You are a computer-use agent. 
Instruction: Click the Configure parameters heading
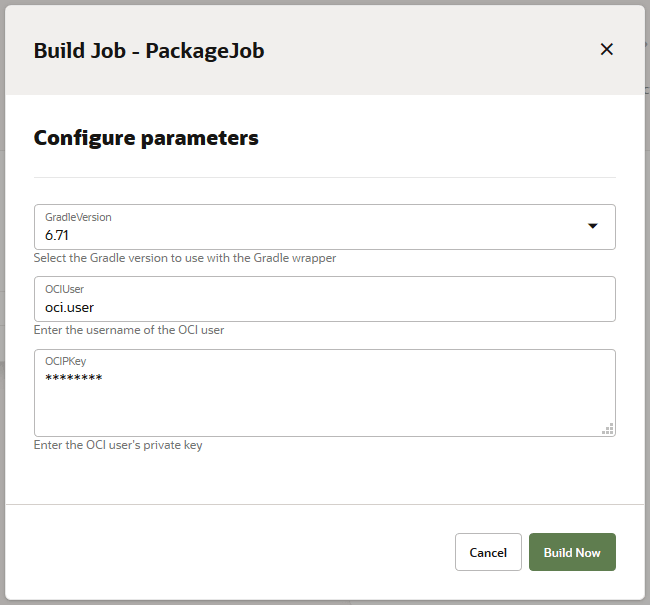[x=146, y=138]
